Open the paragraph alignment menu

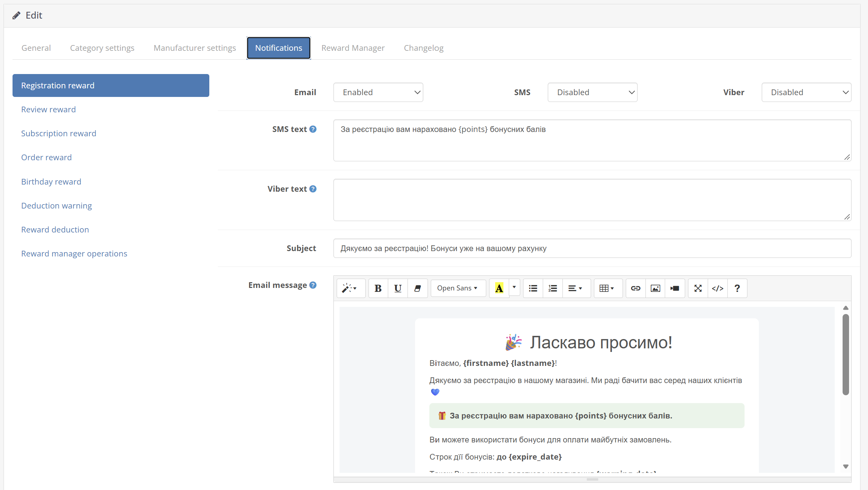tap(576, 288)
